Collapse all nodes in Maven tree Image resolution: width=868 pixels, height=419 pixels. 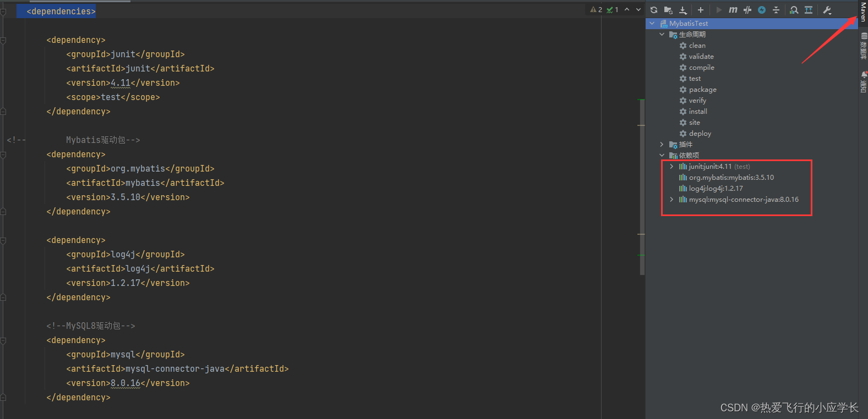point(776,10)
